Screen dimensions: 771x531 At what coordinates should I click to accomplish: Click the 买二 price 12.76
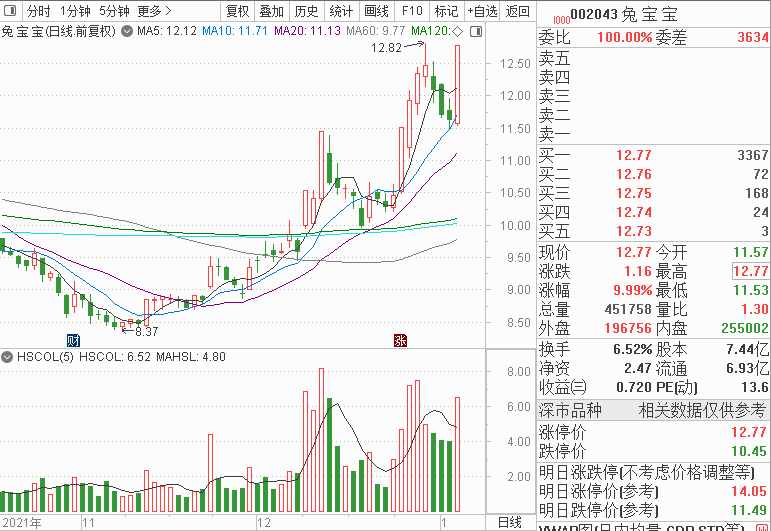(634, 175)
